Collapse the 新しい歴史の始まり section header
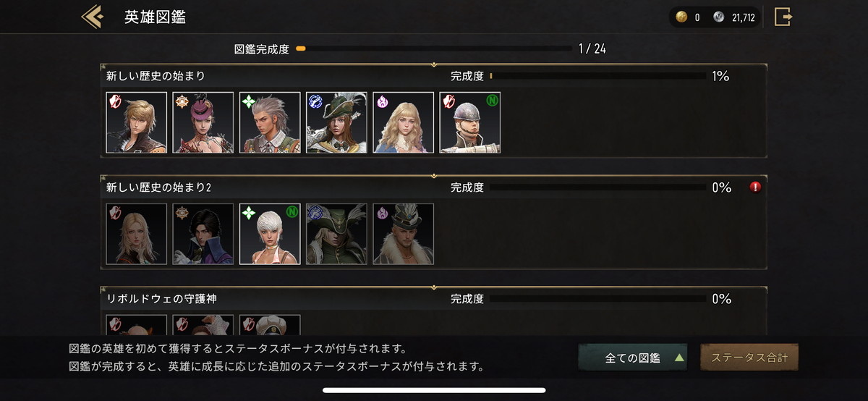 pyautogui.click(x=434, y=75)
